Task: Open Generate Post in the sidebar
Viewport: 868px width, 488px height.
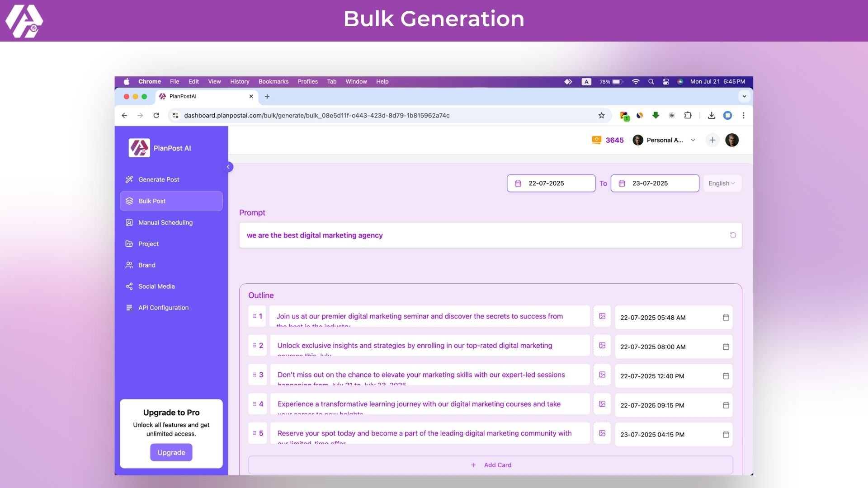Action: coord(159,179)
